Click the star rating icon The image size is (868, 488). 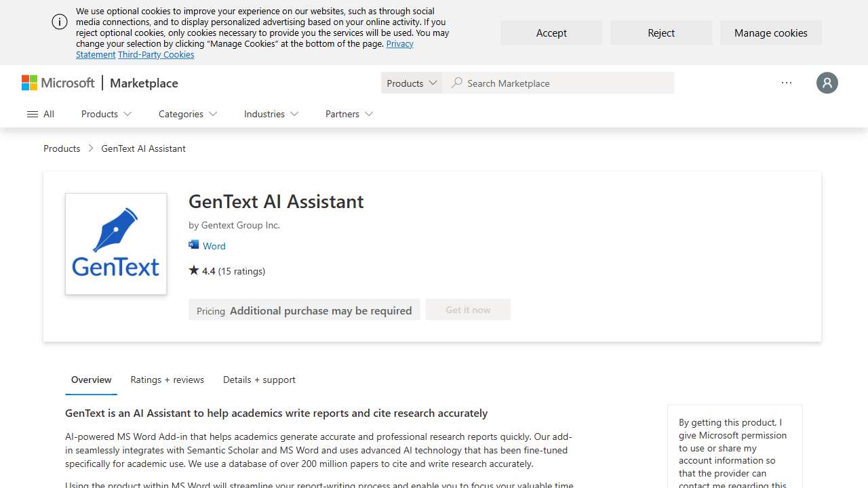pos(193,270)
